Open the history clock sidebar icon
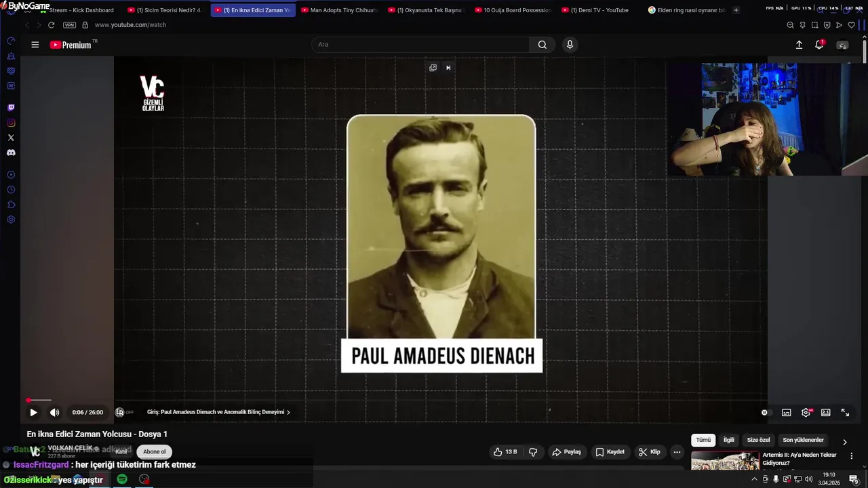 pyautogui.click(x=11, y=190)
